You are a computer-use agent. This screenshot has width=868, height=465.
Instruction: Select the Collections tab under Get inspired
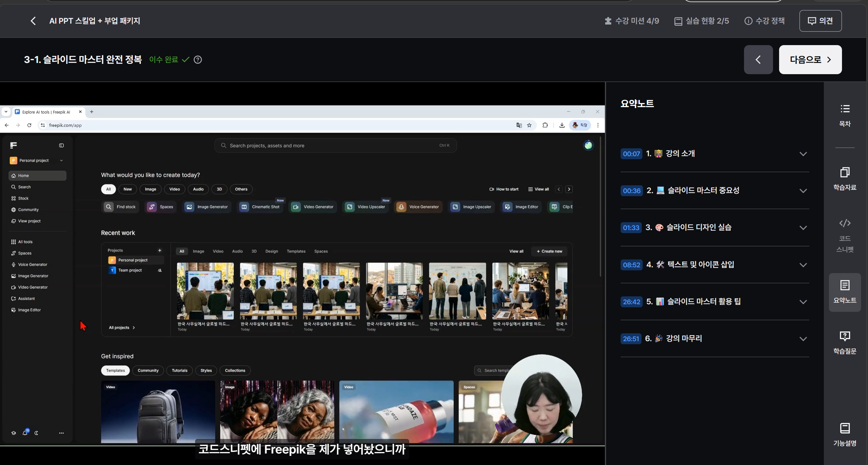235,370
